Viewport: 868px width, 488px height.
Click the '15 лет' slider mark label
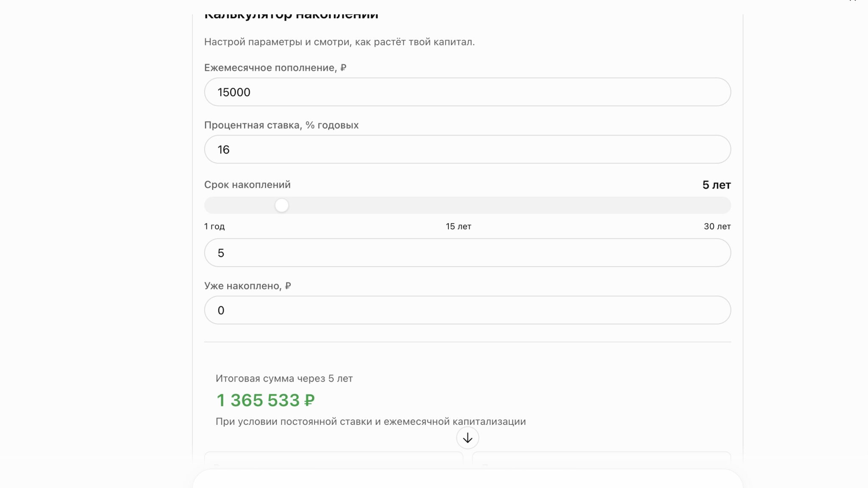pyautogui.click(x=459, y=227)
